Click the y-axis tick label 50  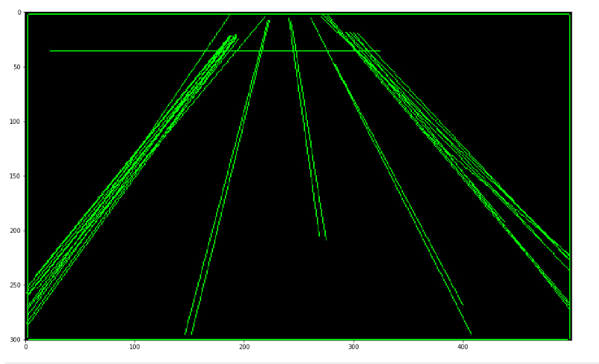click(x=17, y=67)
